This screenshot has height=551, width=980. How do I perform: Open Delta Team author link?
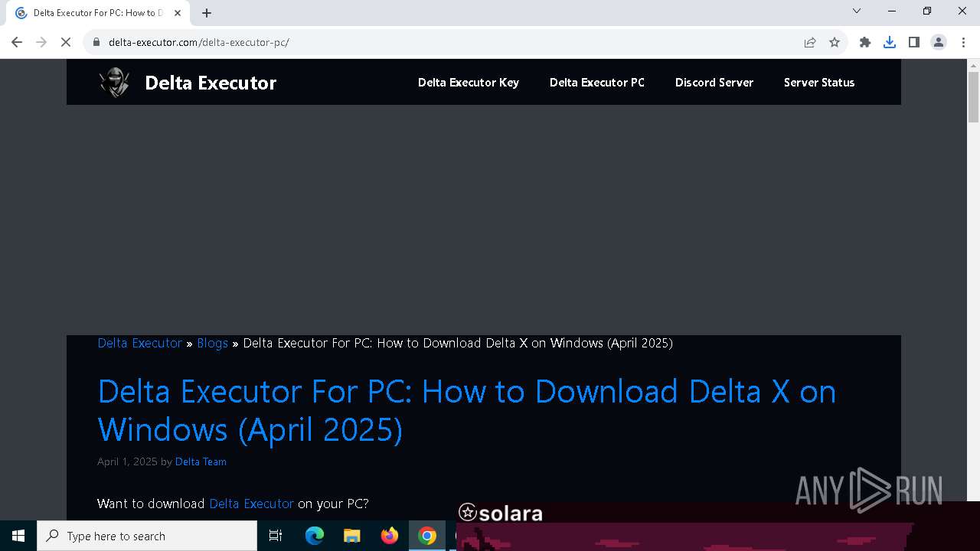(x=201, y=461)
